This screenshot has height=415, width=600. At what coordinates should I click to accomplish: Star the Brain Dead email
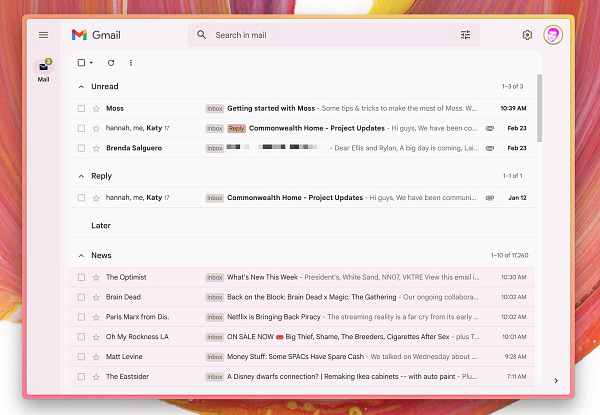(x=96, y=298)
